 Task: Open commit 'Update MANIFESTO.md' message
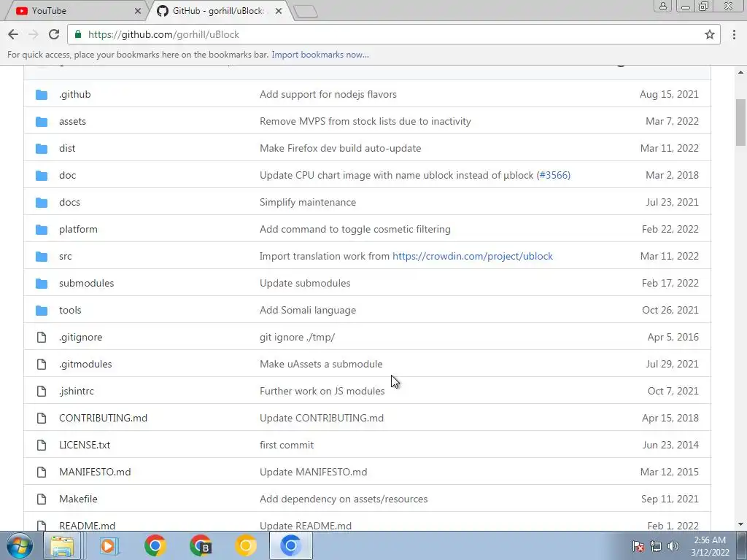pos(314,472)
